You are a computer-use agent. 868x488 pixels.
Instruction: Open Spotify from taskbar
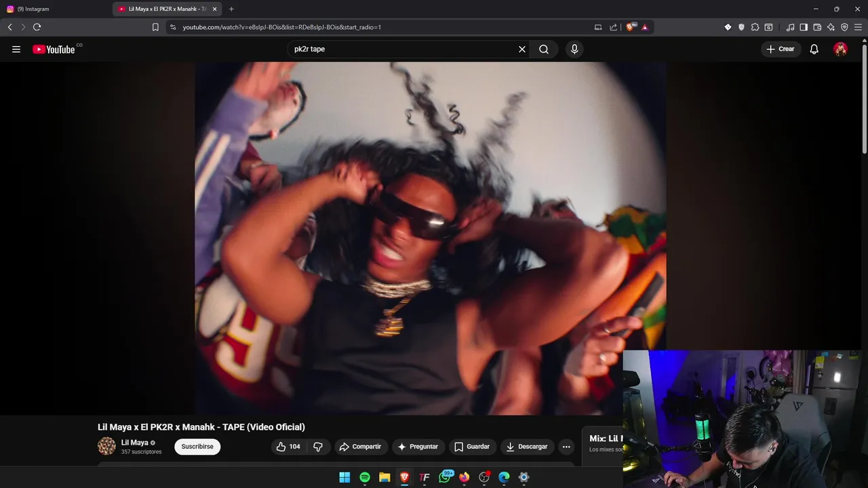click(365, 477)
